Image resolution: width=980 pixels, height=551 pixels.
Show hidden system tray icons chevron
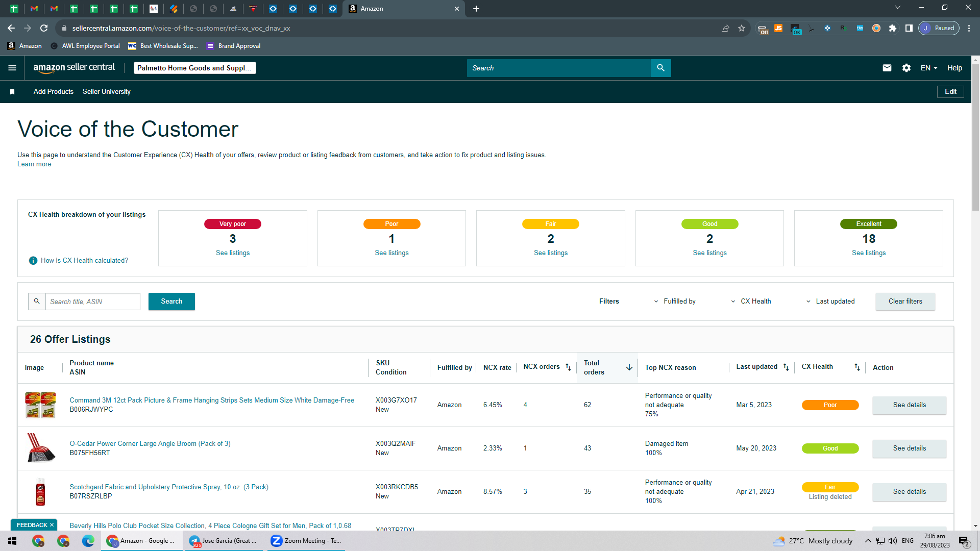pyautogui.click(x=868, y=541)
